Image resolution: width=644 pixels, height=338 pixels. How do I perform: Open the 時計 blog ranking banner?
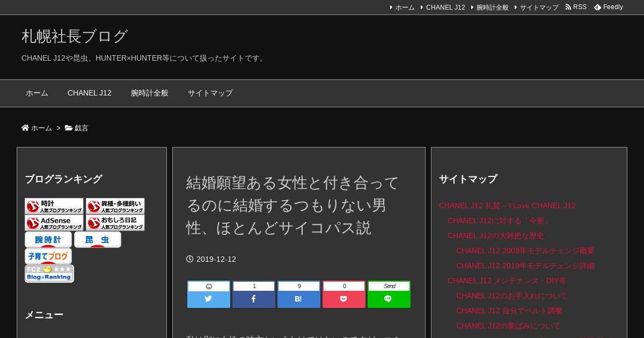pos(54,206)
